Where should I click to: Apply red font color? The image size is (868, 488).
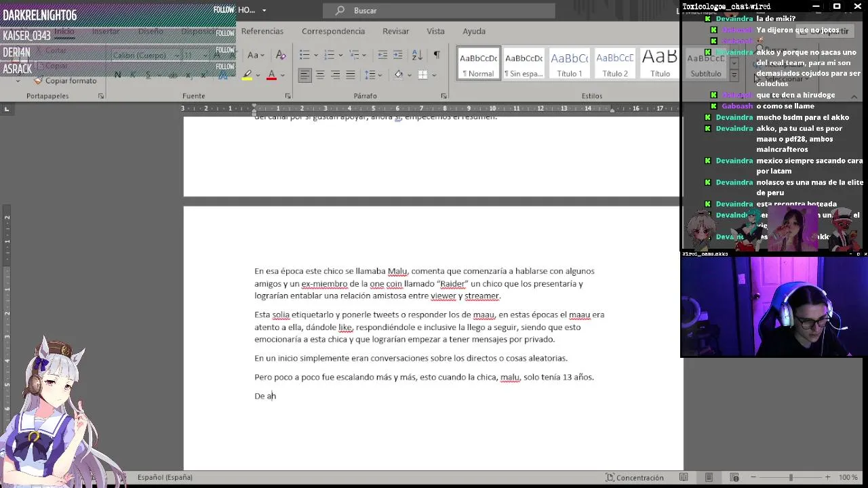coord(271,75)
